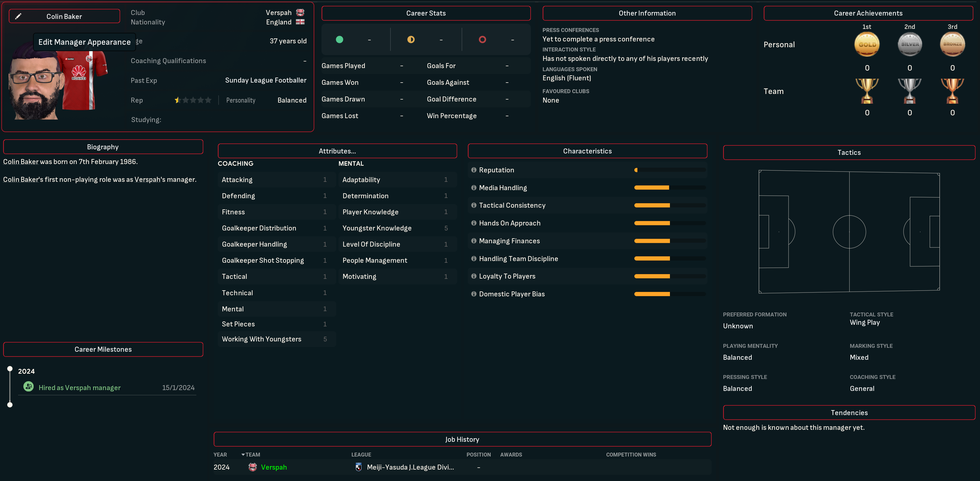
Task: Open the Verspah link in Job History
Action: pos(274,467)
